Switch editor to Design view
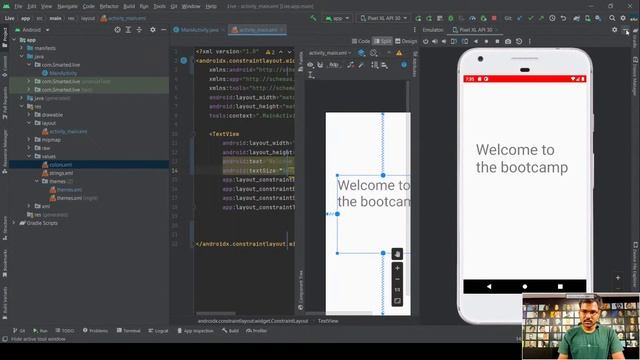 coord(406,41)
